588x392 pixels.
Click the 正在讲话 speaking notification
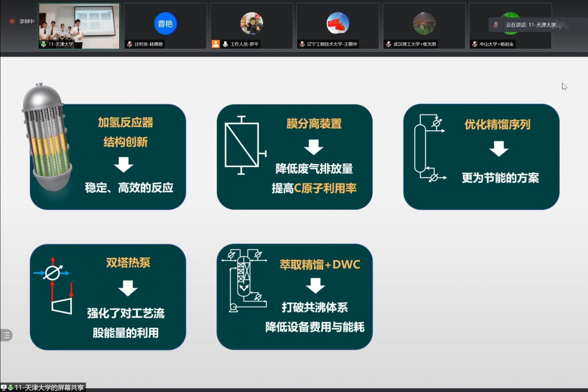529,25
